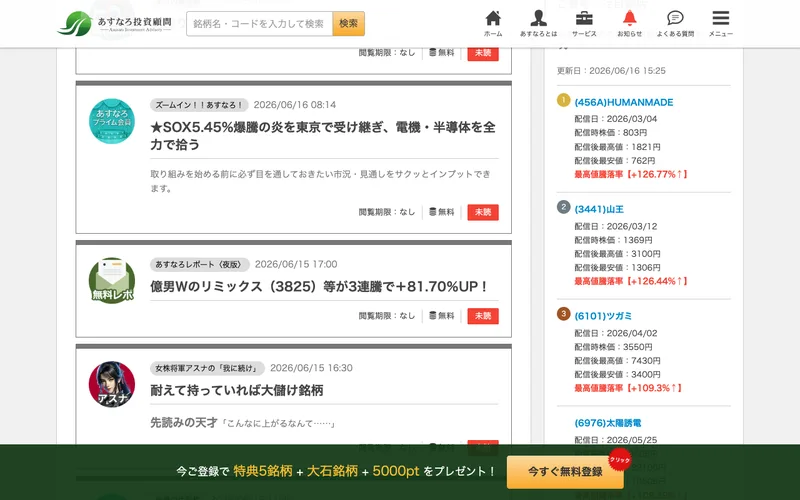The image size is (800, 500).
Task: Open (6101)ツガミ stock link
Action: click(603, 316)
